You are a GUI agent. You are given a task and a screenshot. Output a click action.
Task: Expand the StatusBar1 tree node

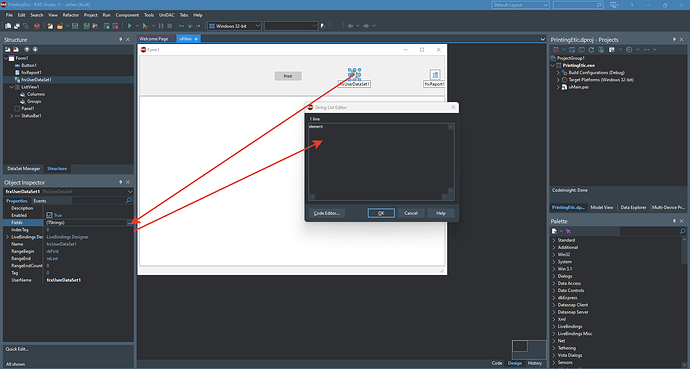coord(11,116)
